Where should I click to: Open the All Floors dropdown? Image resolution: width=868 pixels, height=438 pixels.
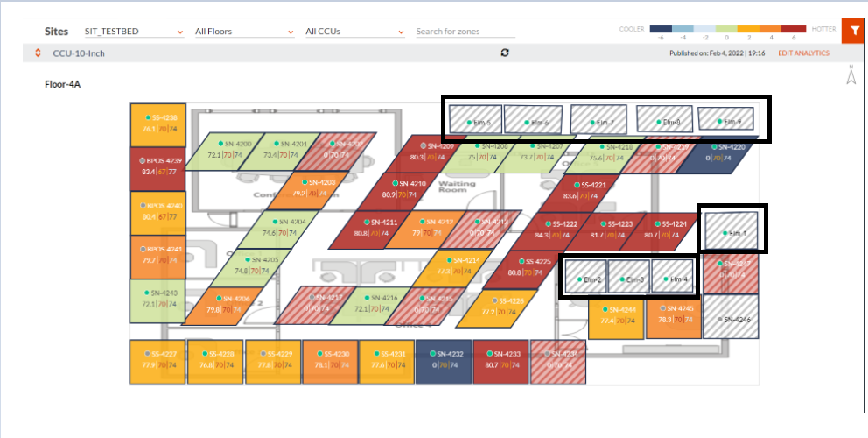[x=244, y=32]
